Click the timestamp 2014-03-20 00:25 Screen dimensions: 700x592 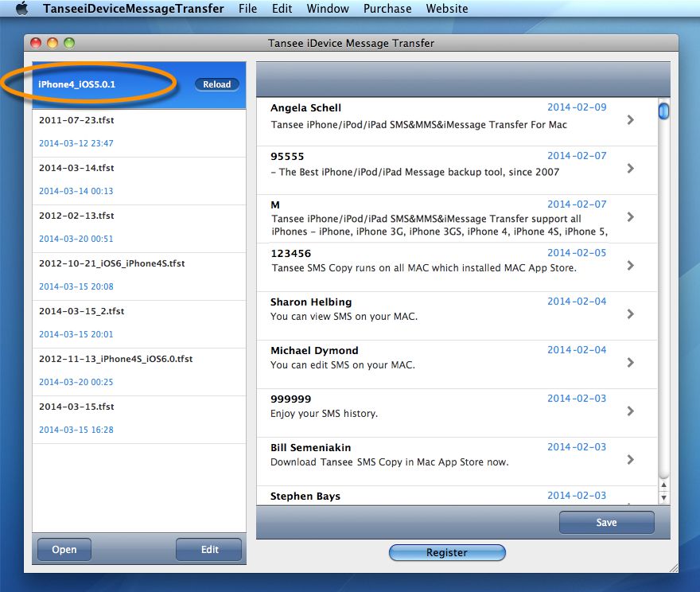pyautogui.click(x=76, y=382)
